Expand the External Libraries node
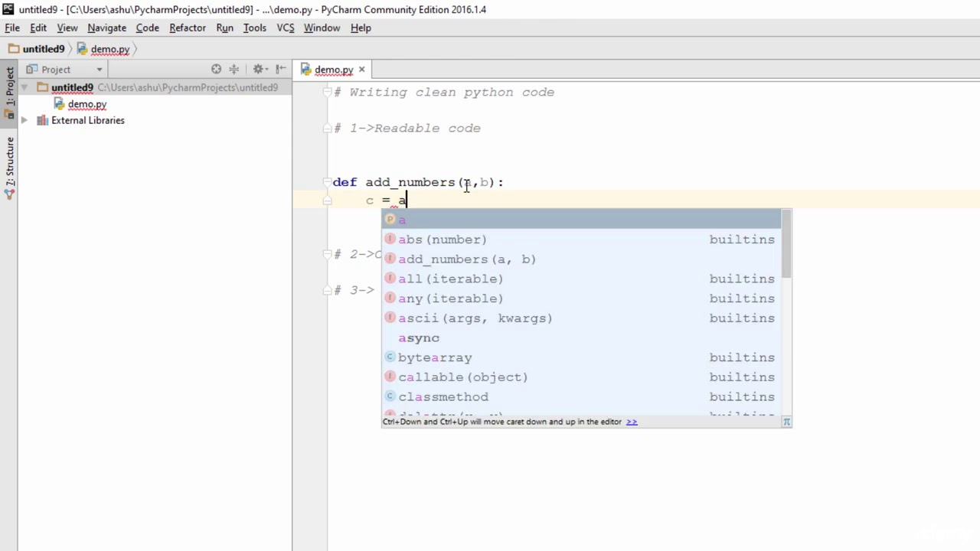The width and height of the screenshot is (980, 551). click(24, 120)
